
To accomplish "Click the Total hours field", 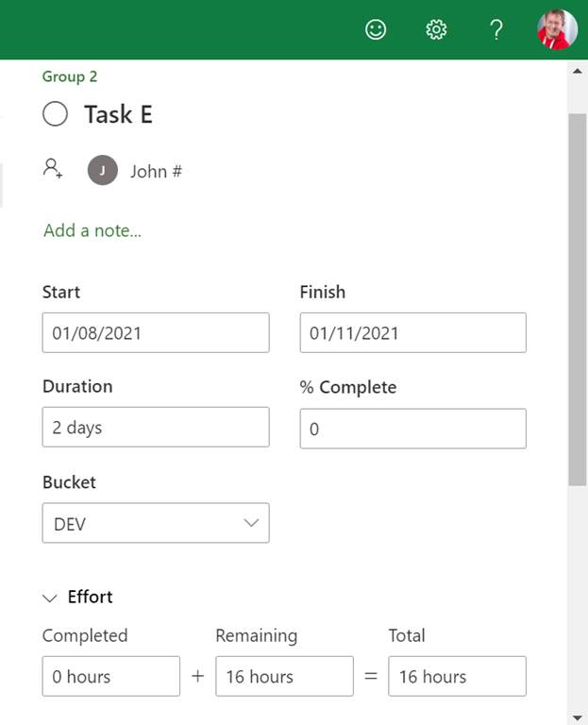I will pos(457,677).
